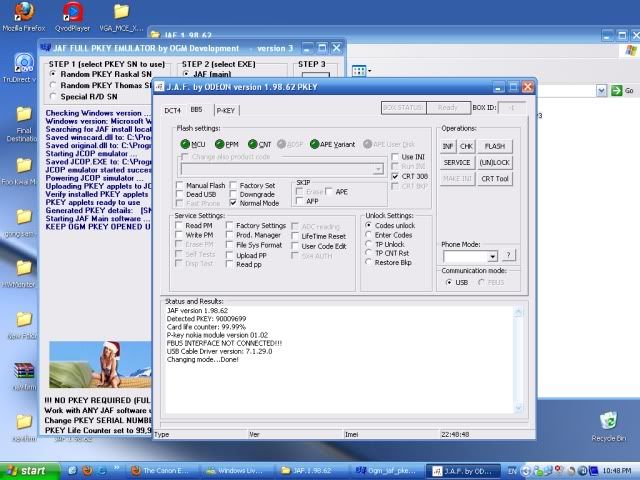Click the SERVICE button
640x480 pixels.
click(x=457, y=162)
